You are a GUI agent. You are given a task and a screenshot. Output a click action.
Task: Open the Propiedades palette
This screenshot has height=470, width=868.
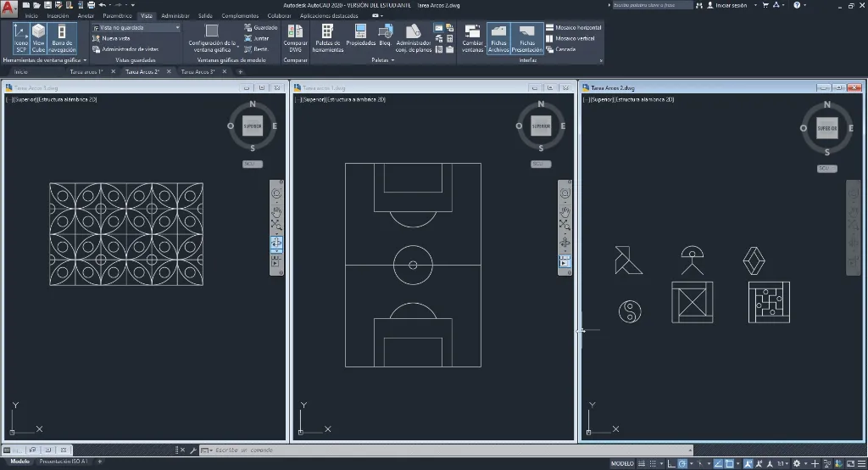[x=361, y=35]
